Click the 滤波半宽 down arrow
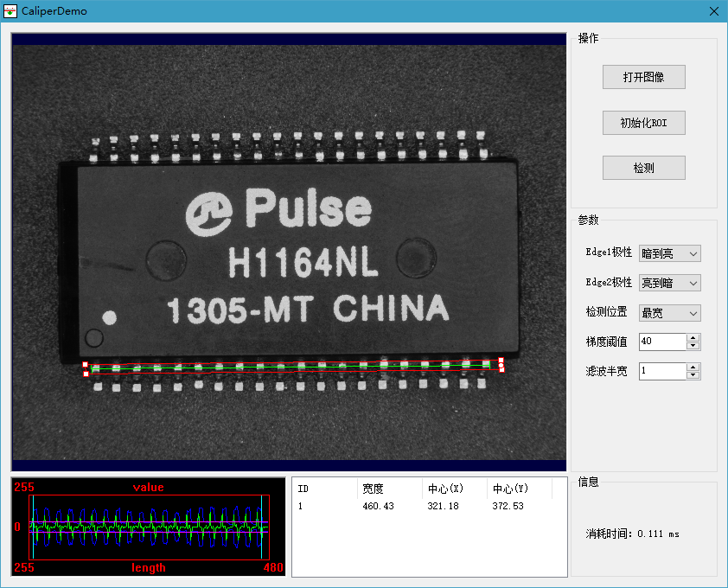Viewport: 728px width, 588px height. point(693,375)
